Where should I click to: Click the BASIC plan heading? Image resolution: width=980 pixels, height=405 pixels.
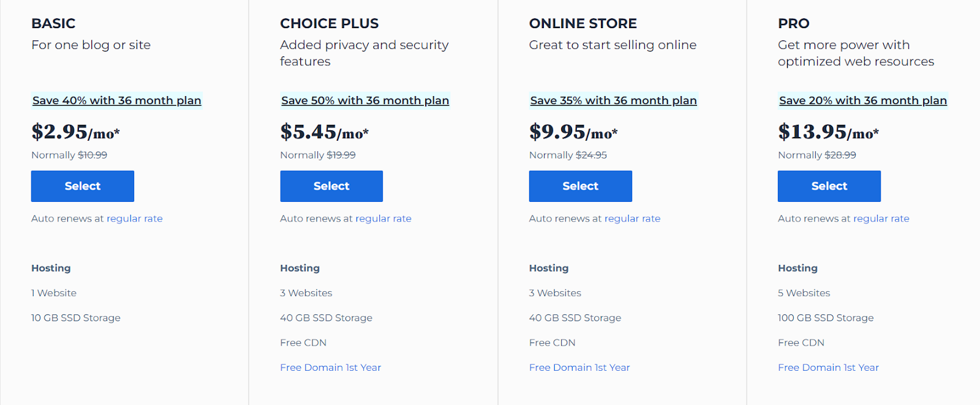coord(53,23)
